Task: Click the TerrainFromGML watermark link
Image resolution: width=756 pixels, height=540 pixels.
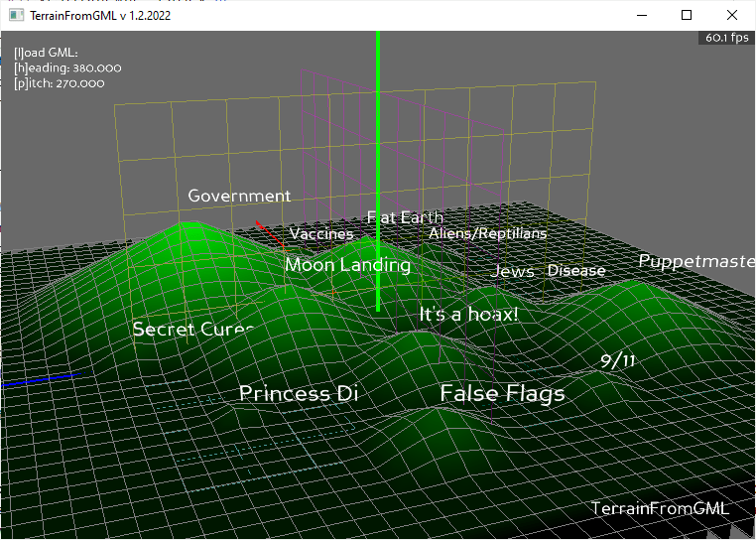Action: click(x=659, y=508)
